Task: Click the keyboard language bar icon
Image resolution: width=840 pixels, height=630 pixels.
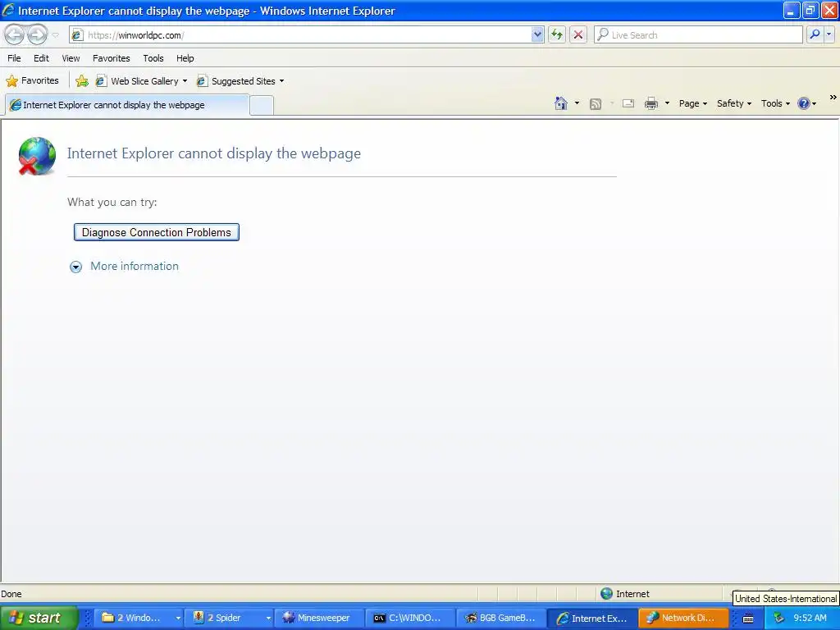Action: pos(748,619)
